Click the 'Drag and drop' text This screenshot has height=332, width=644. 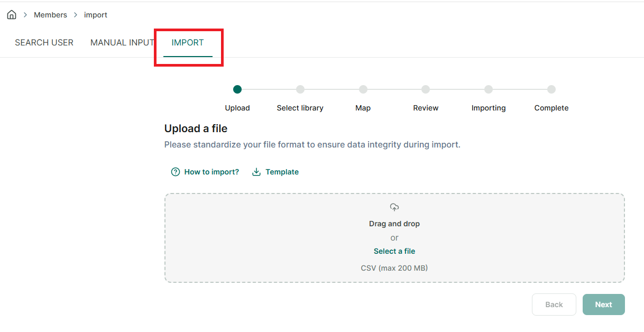tap(394, 224)
